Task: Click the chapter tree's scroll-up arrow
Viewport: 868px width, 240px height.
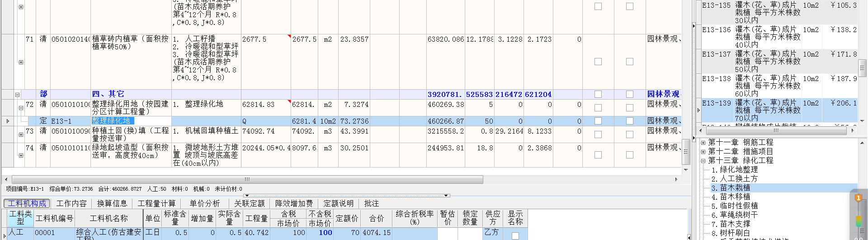Action: 862,143
